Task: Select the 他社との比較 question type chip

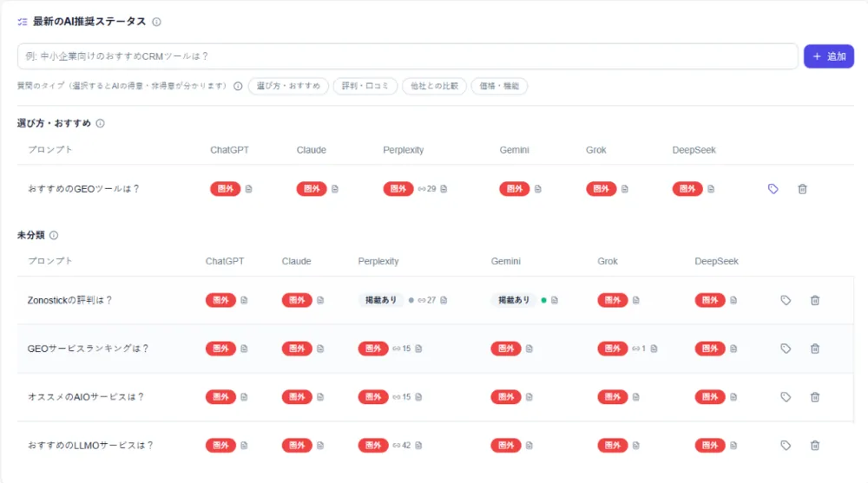Action: pos(435,86)
